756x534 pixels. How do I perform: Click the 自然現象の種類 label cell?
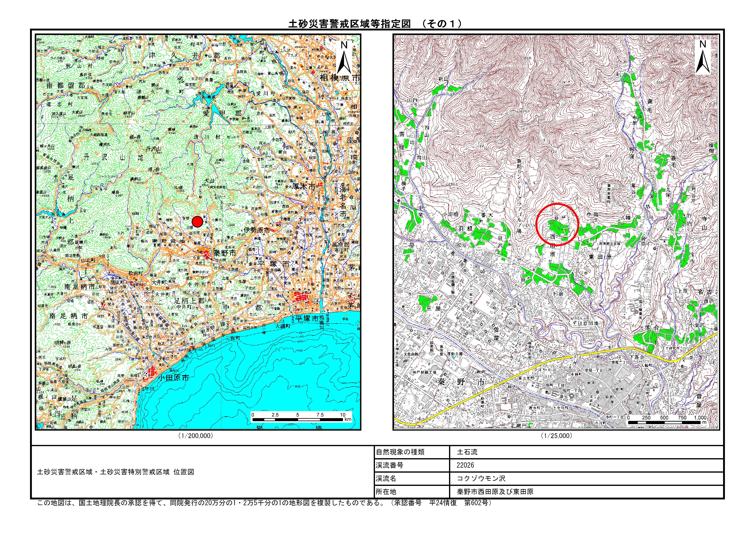(400, 452)
